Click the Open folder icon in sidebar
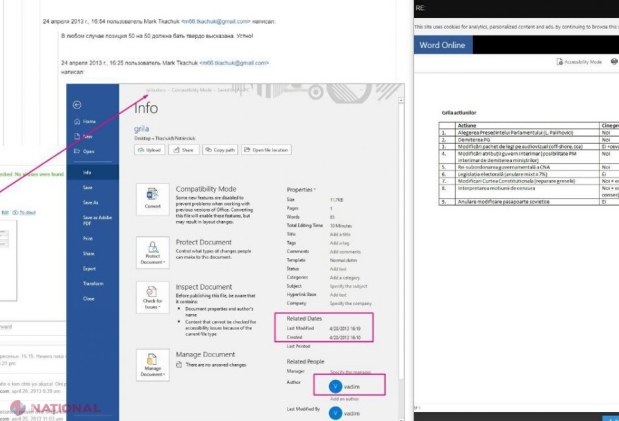619x421 pixels. (x=77, y=151)
